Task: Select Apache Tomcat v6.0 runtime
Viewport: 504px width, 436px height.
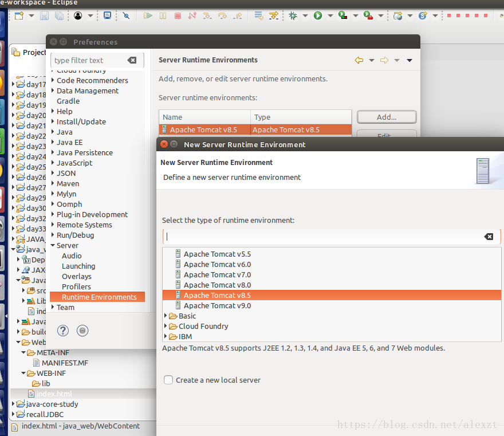Action: (x=217, y=264)
